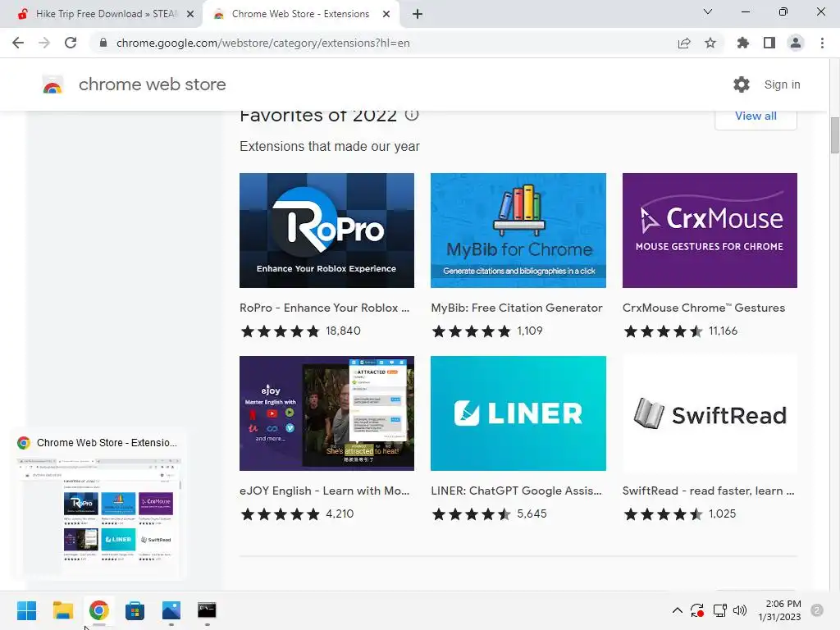This screenshot has width=840, height=630.
Task: Open the SwiftRead extension tile image
Action: coord(710,413)
